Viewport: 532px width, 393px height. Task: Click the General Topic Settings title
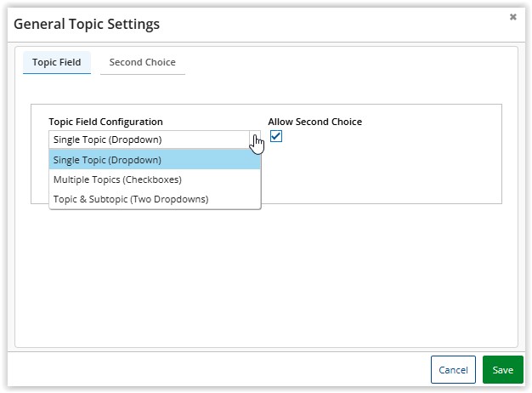[87, 24]
